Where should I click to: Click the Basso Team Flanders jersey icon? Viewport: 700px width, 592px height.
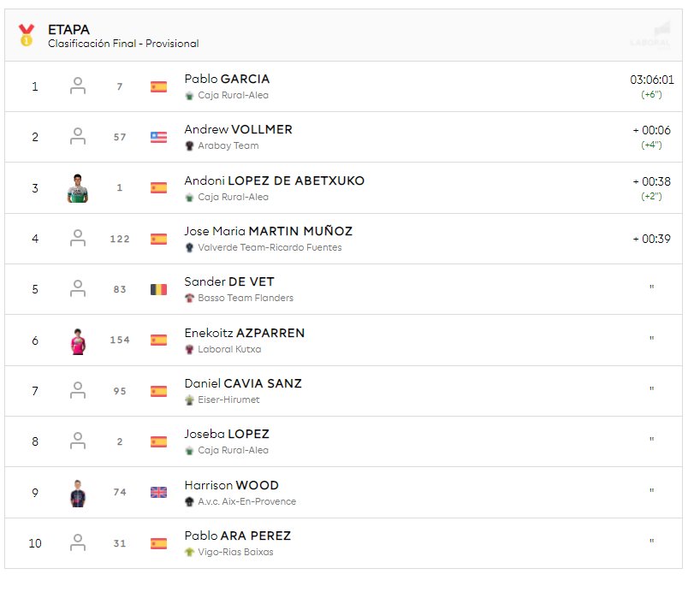tap(189, 299)
